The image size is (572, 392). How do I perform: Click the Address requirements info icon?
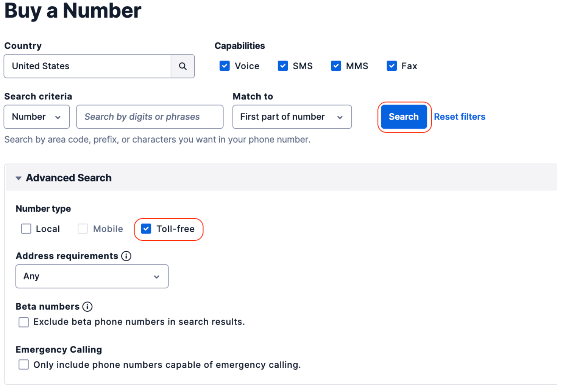tap(126, 256)
